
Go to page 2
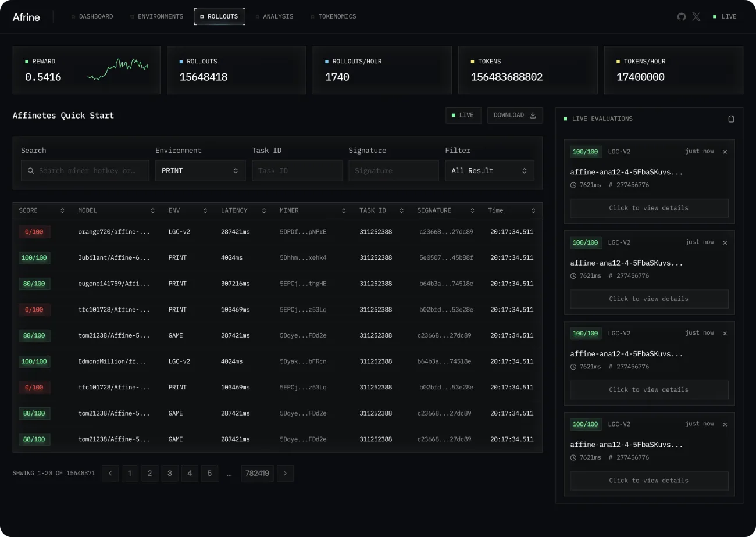pyautogui.click(x=149, y=474)
